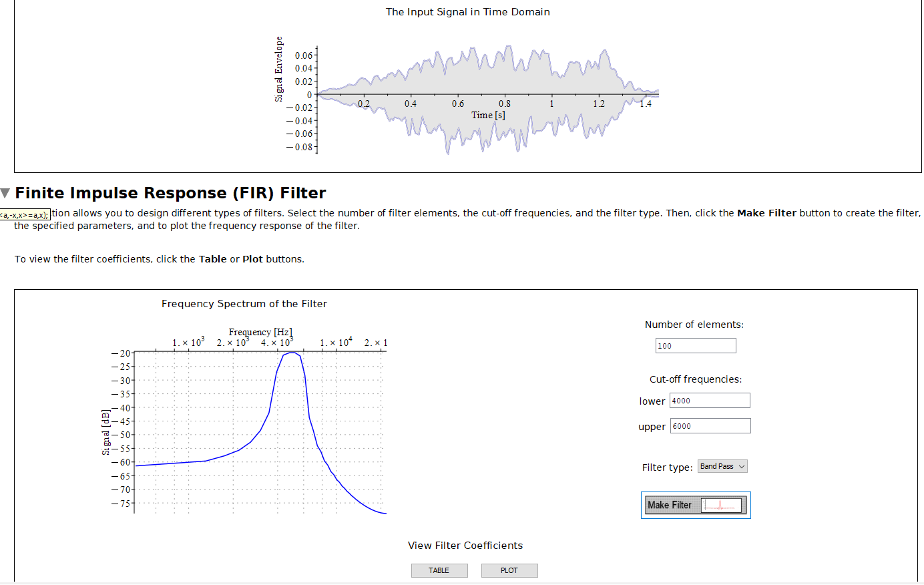This screenshot has height=585, width=924.
Task: Select the upper cut-off frequency field
Action: (x=710, y=426)
